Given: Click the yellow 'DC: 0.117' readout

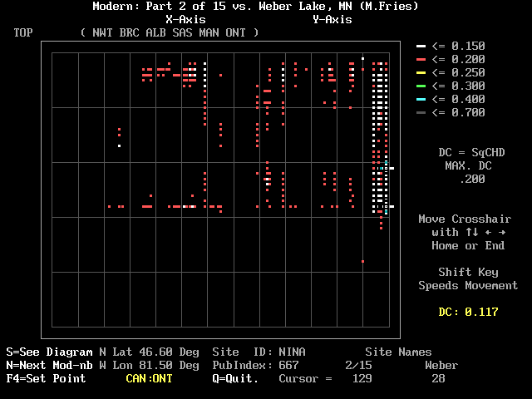Looking at the screenshot, I should 468,313.
